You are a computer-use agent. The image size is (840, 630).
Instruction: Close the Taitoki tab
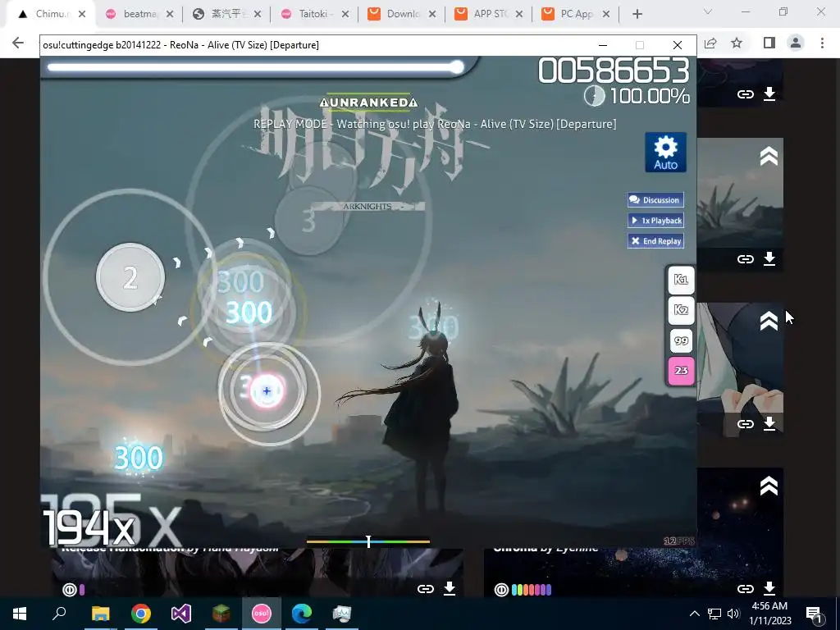click(x=345, y=14)
